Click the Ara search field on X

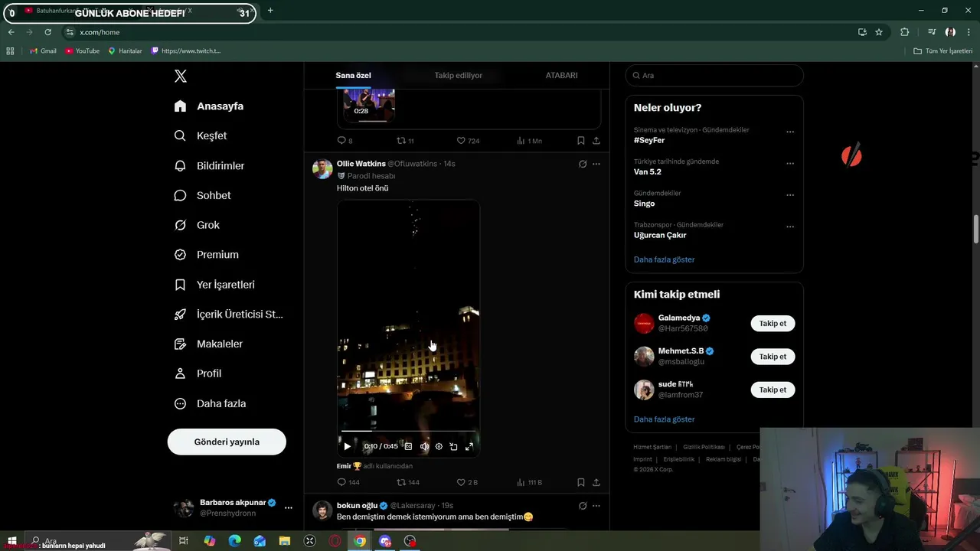coord(714,75)
